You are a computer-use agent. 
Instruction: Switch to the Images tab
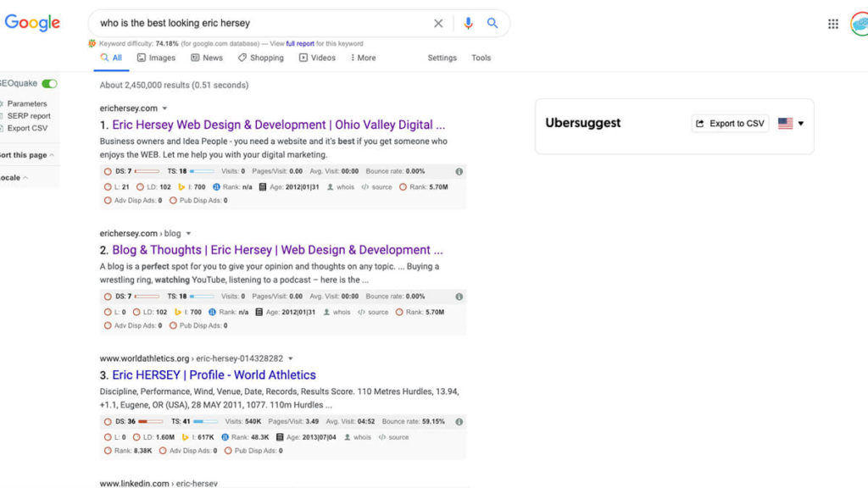pyautogui.click(x=156, y=58)
